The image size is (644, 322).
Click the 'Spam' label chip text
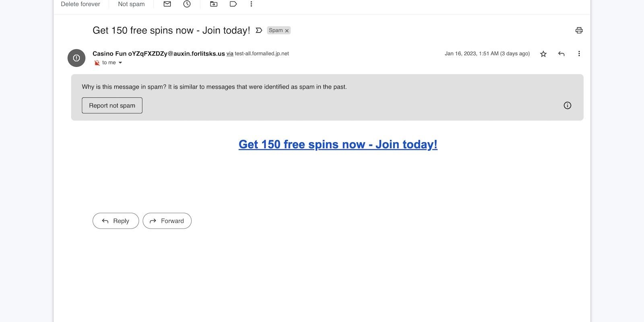click(276, 31)
